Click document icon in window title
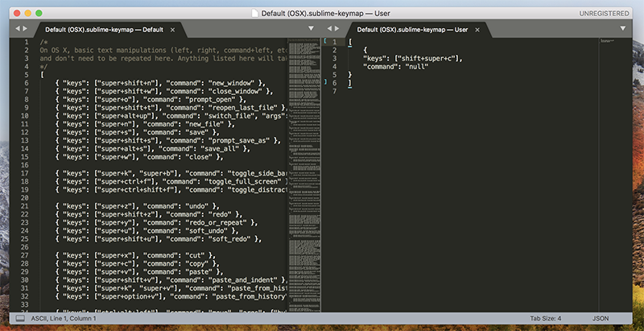This screenshot has width=644, height=331. (x=255, y=13)
